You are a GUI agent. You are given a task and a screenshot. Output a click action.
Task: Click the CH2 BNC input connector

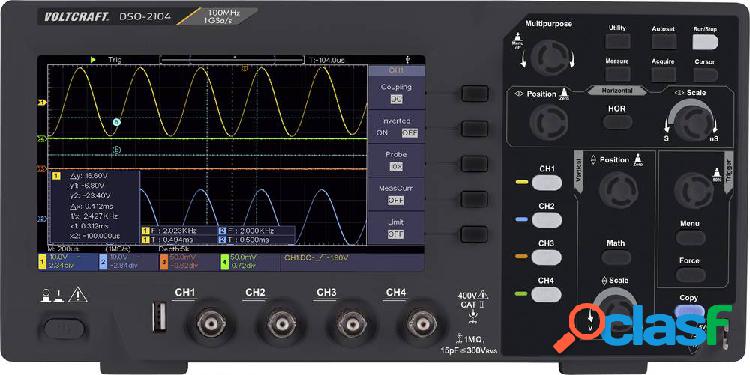[x=281, y=323]
